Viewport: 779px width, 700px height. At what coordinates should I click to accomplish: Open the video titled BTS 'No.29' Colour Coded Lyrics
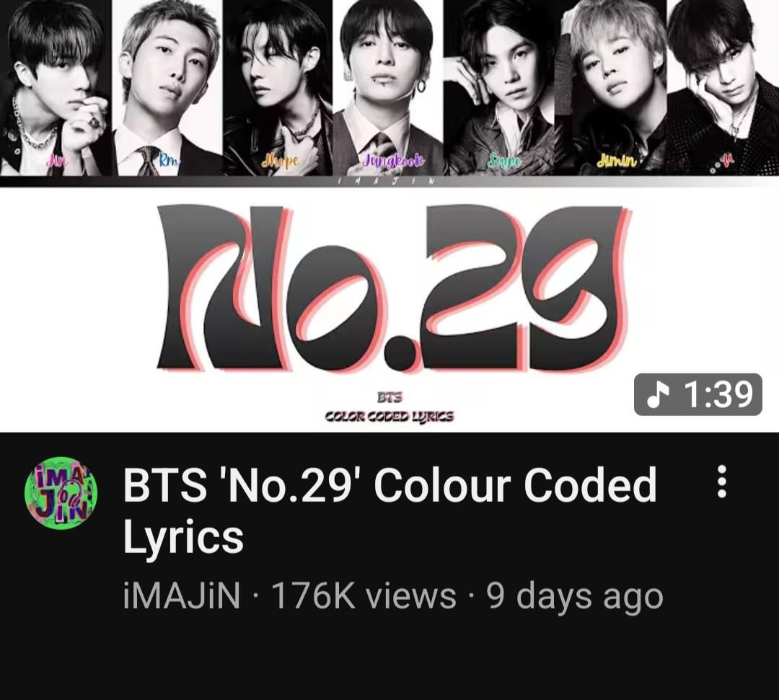pyautogui.click(x=390, y=510)
